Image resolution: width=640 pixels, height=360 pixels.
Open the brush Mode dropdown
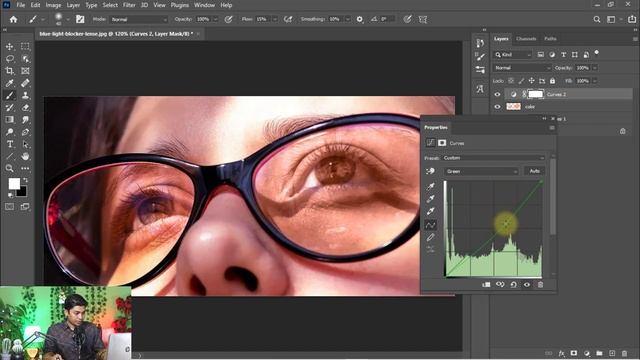(139, 19)
